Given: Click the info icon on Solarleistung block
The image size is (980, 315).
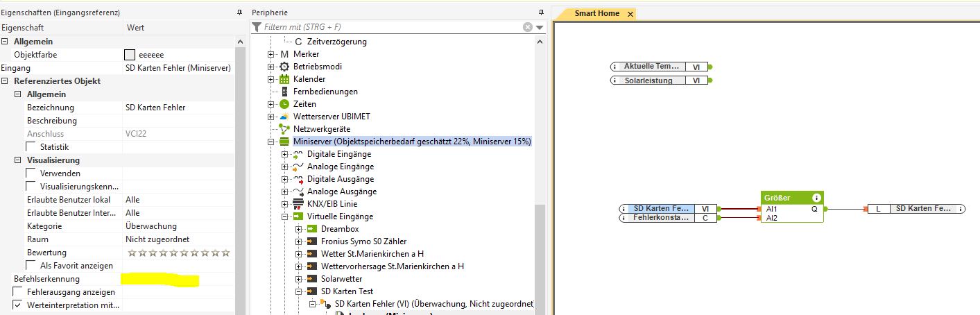Looking at the screenshot, I should [614, 80].
